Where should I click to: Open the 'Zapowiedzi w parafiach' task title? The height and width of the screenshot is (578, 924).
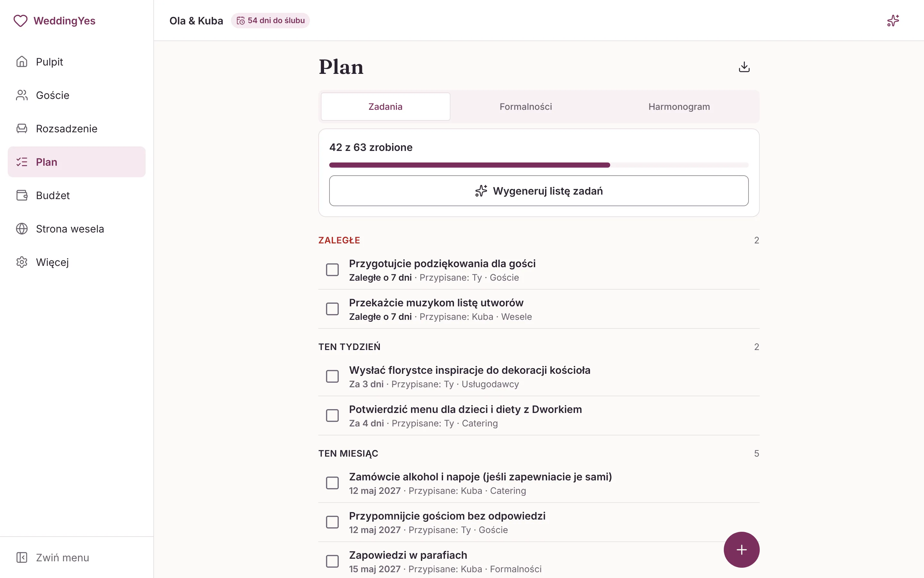[x=408, y=555]
